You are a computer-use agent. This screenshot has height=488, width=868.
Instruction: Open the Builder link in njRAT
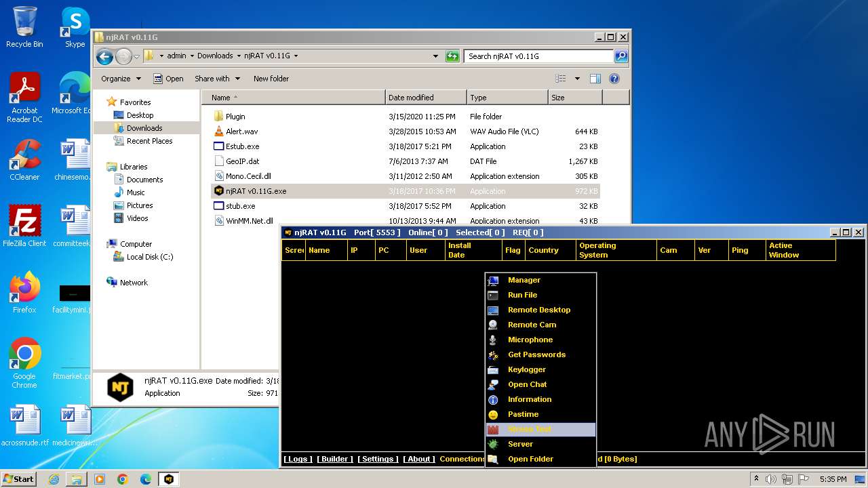335,459
